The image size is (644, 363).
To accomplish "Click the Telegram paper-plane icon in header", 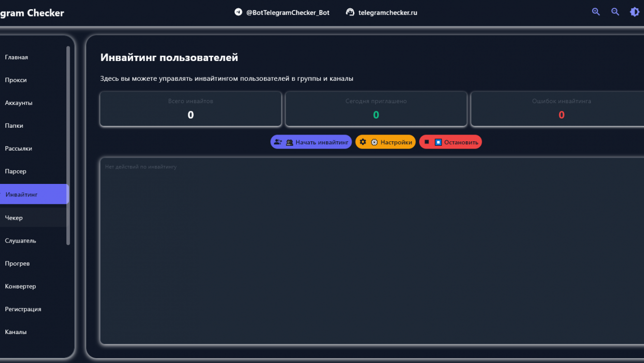I will (238, 12).
